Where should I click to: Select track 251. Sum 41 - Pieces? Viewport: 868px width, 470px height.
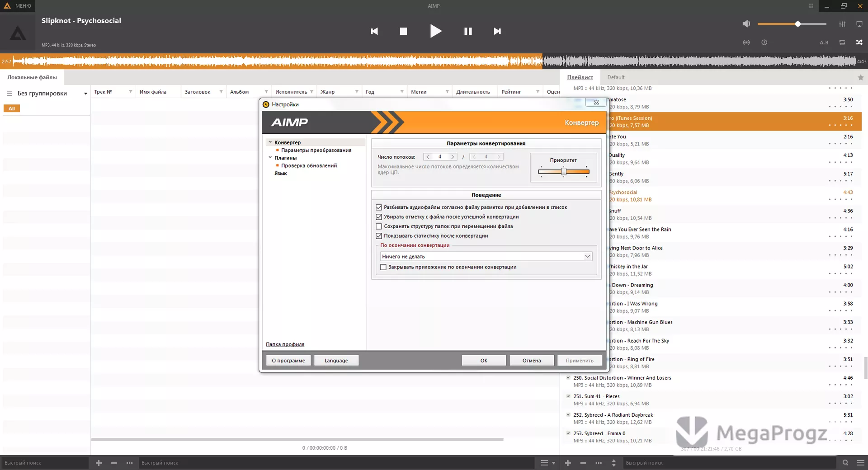pos(711,400)
